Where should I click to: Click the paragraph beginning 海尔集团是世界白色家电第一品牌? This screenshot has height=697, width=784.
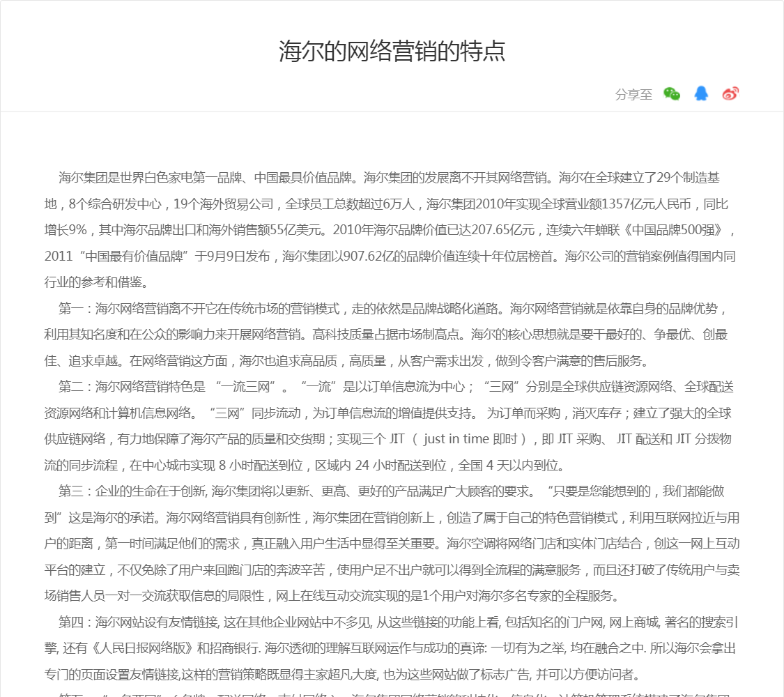coord(392,229)
